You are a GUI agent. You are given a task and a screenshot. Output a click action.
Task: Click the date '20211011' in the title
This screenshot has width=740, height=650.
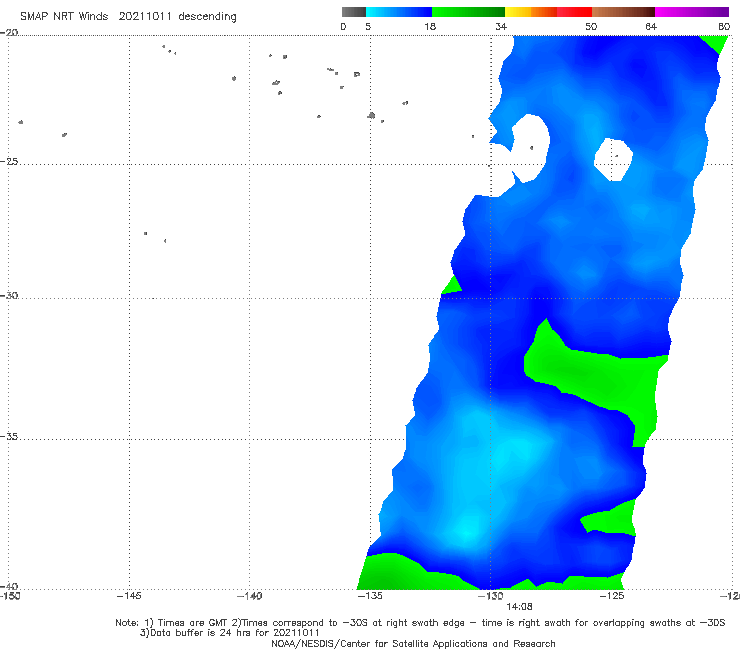tap(144, 16)
